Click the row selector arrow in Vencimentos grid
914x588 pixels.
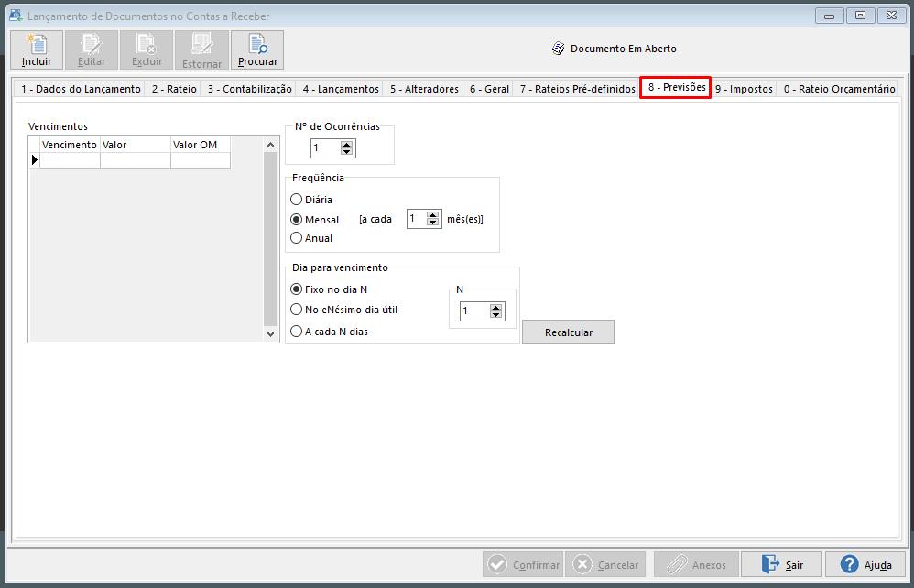click(35, 159)
